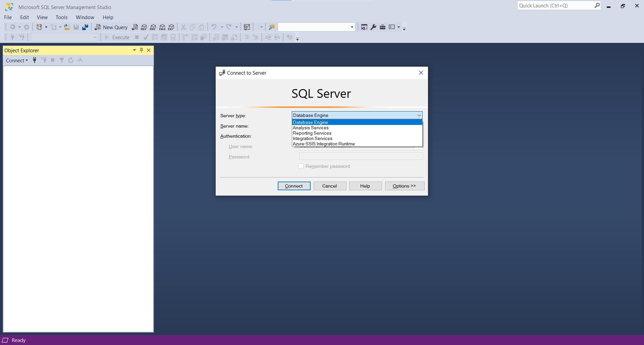Image resolution: width=644 pixels, height=345 pixels.
Task: Select Analysis Services from the list
Action: (311, 128)
